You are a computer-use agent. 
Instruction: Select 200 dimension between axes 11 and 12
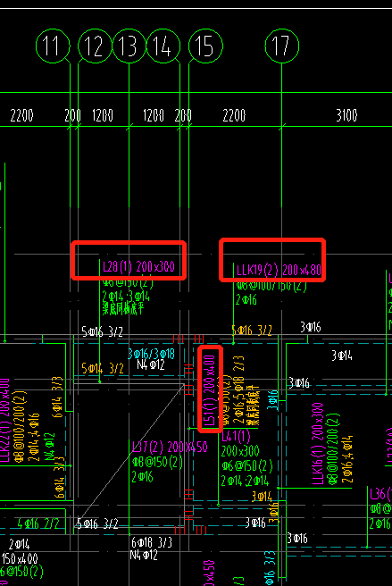click(x=72, y=115)
